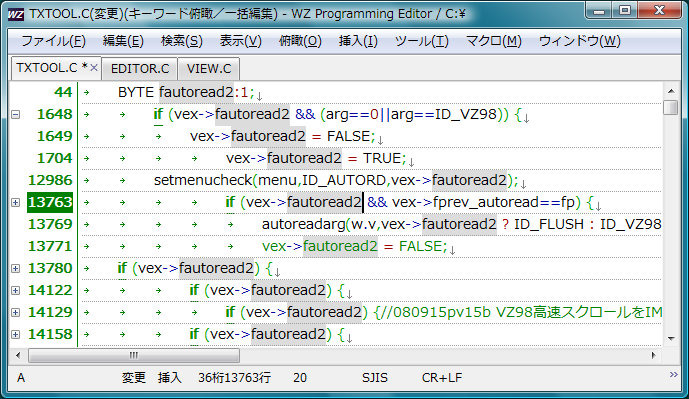Click highlighted line number 13763
This screenshot has width=689, height=399.
coord(50,203)
